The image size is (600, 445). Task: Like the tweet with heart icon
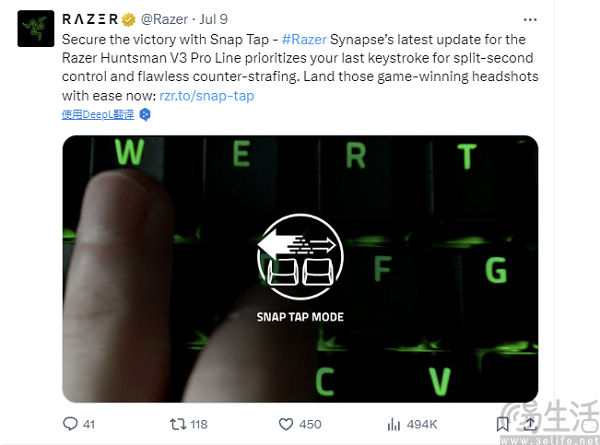pos(286,424)
